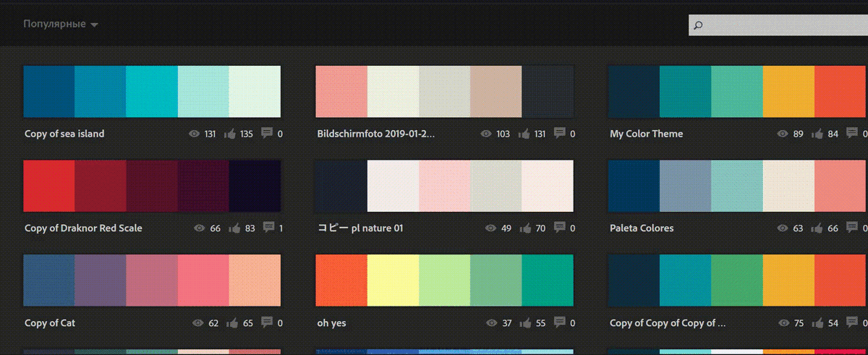The image size is (868, 355).
Task: Like the Paleta Colores theme
Action: click(817, 227)
